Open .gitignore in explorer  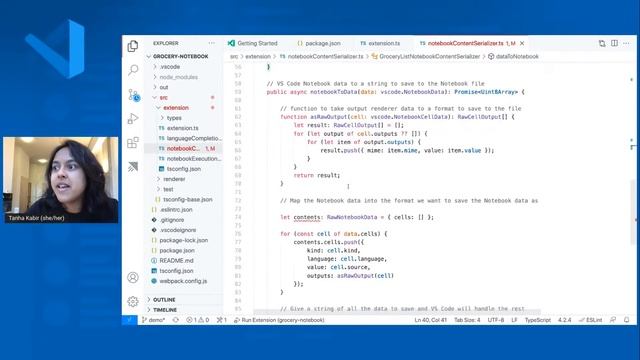172,220
